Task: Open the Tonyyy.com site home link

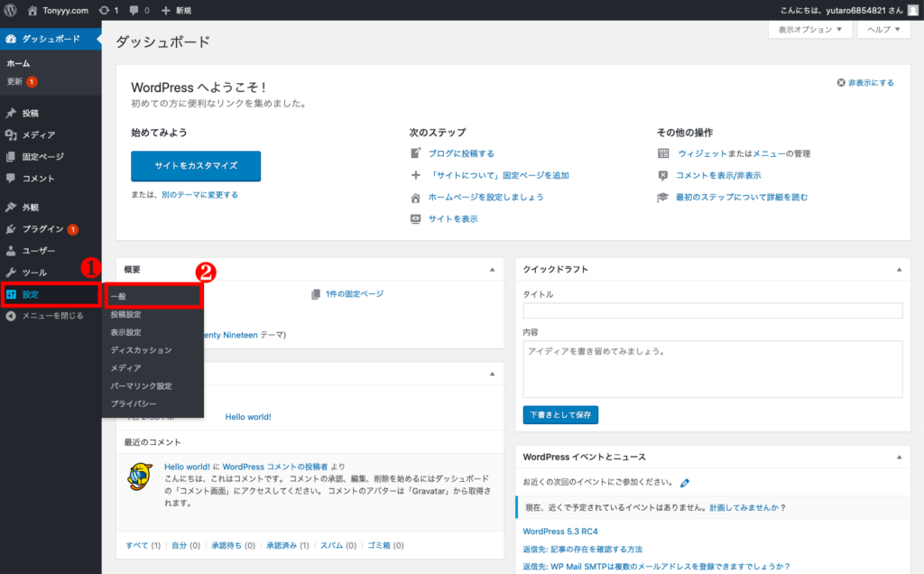Action: (58, 10)
